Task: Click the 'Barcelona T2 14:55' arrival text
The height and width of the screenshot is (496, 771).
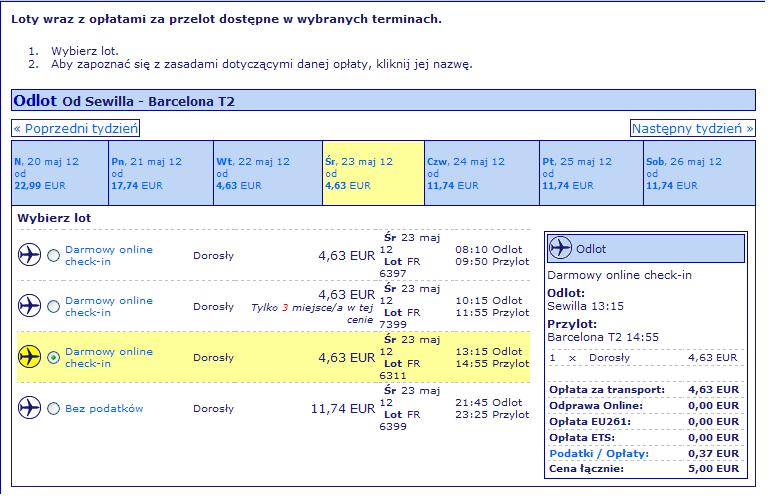Action: point(603,337)
